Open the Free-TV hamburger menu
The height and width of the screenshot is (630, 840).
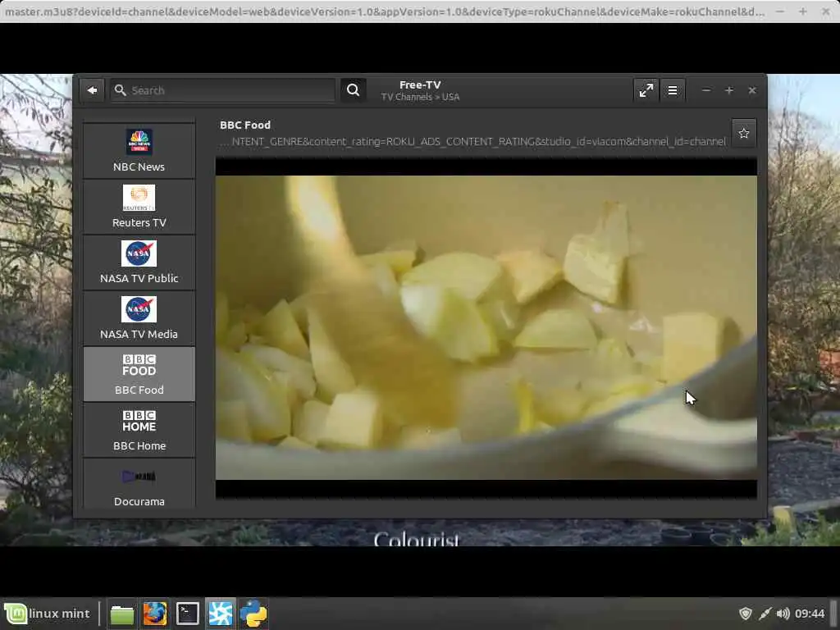(x=673, y=90)
